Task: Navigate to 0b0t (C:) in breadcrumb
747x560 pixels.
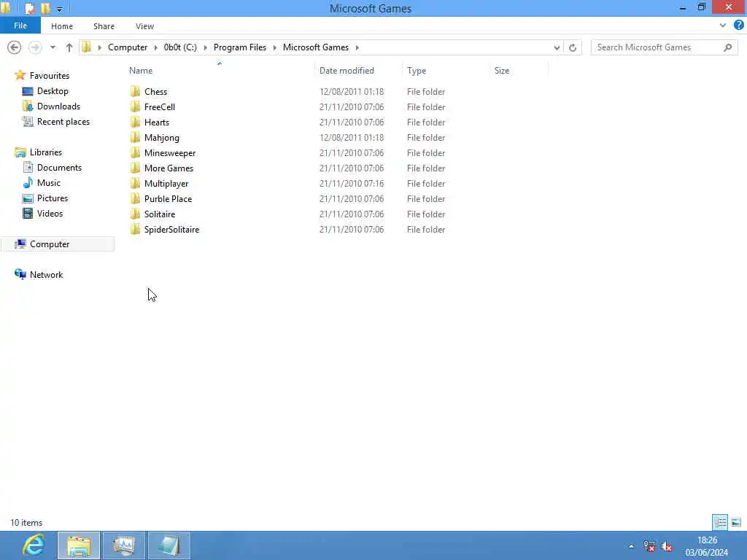Action: tap(180, 47)
